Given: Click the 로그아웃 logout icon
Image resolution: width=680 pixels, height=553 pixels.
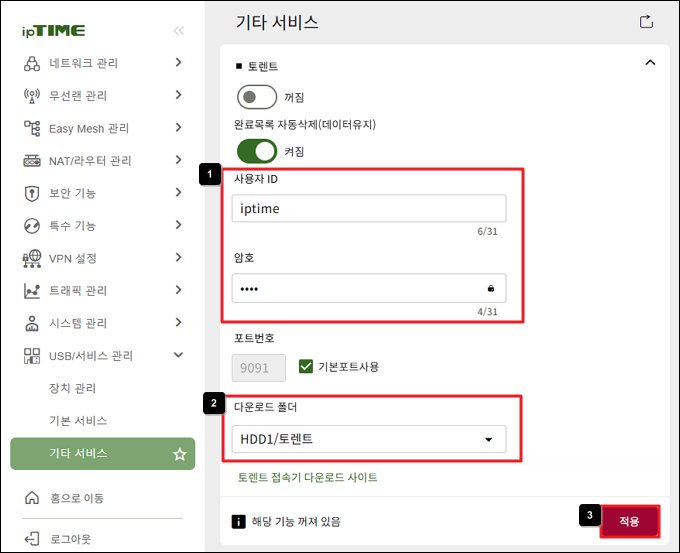Looking at the screenshot, I should click(x=32, y=539).
